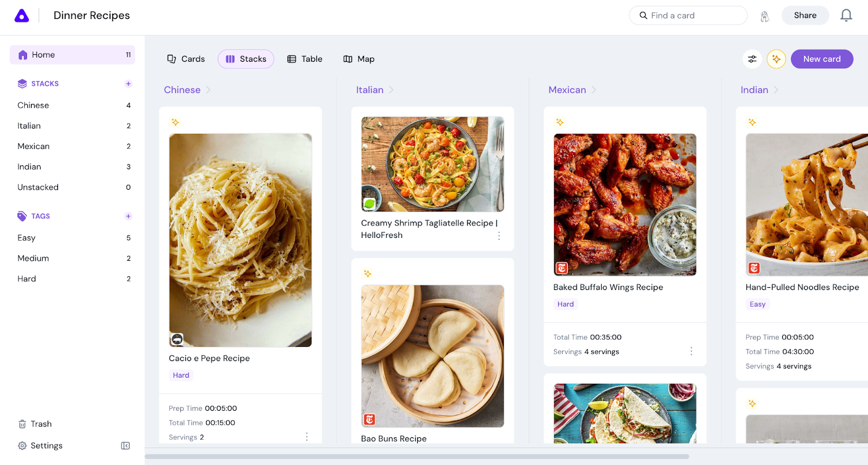Open options menu for Baked Buffalo Wings card
The height and width of the screenshot is (465, 868).
click(x=691, y=351)
